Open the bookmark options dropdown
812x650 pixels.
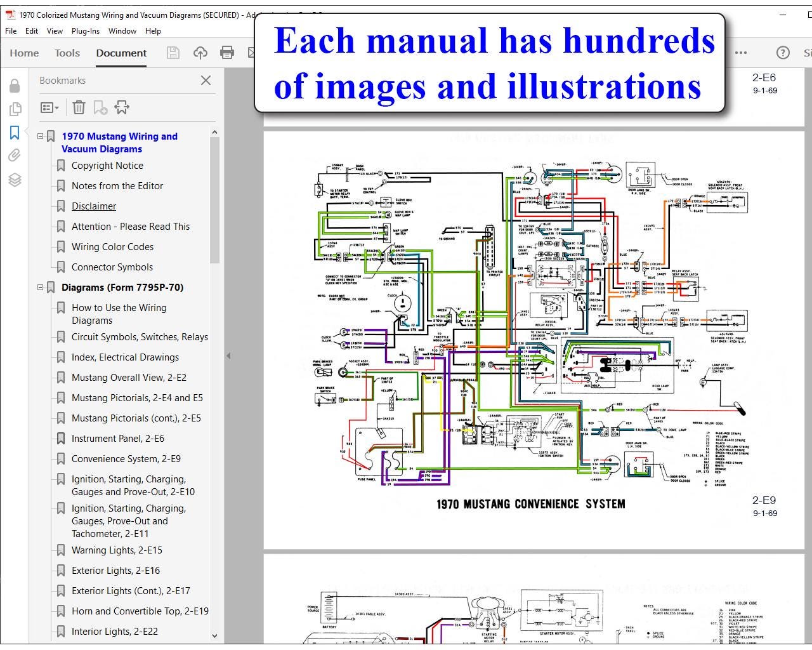tap(49, 108)
